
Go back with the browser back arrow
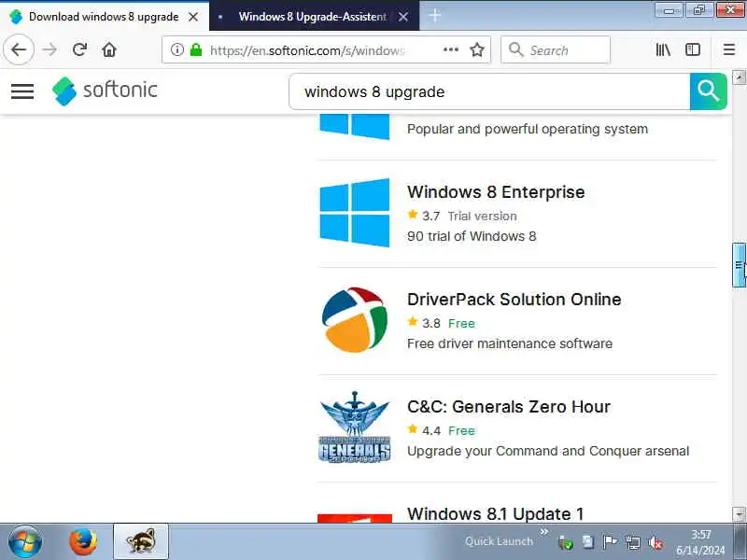[x=19, y=49]
